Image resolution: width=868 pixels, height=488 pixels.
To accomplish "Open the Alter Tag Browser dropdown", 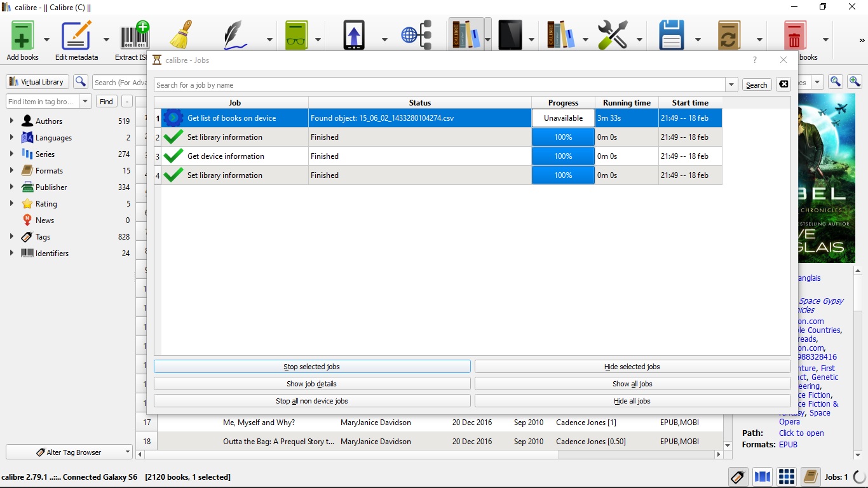I will (x=69, y=452).
